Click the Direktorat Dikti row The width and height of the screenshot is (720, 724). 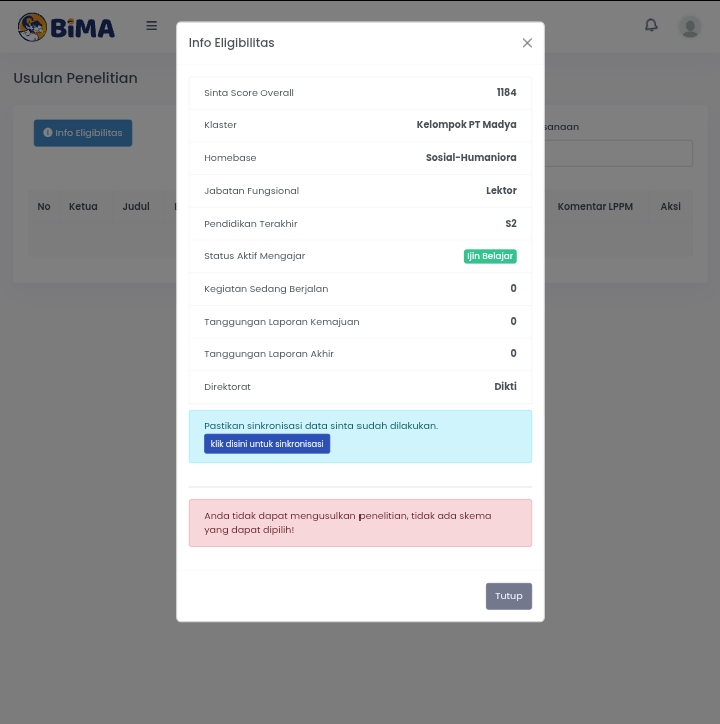coord(360,387)
